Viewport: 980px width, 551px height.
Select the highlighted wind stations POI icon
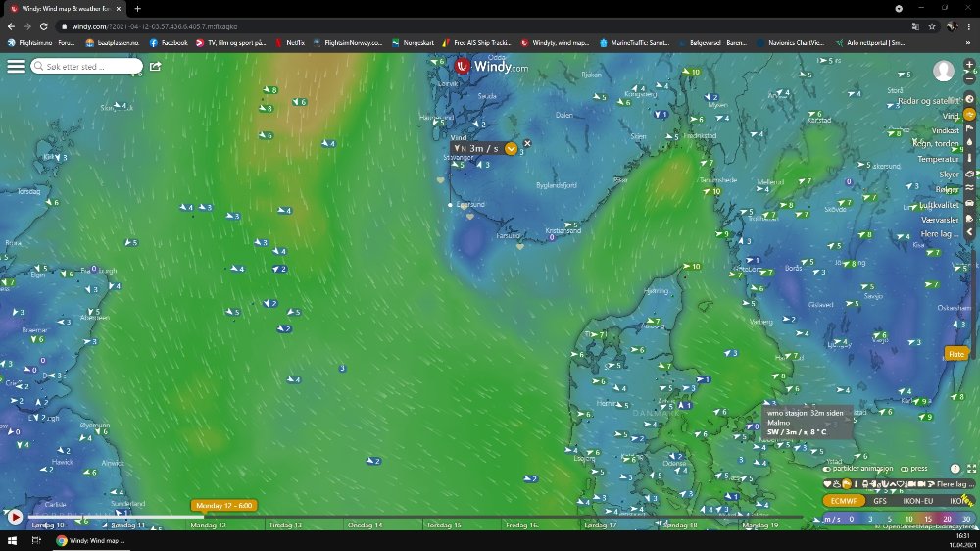point(847,484)
